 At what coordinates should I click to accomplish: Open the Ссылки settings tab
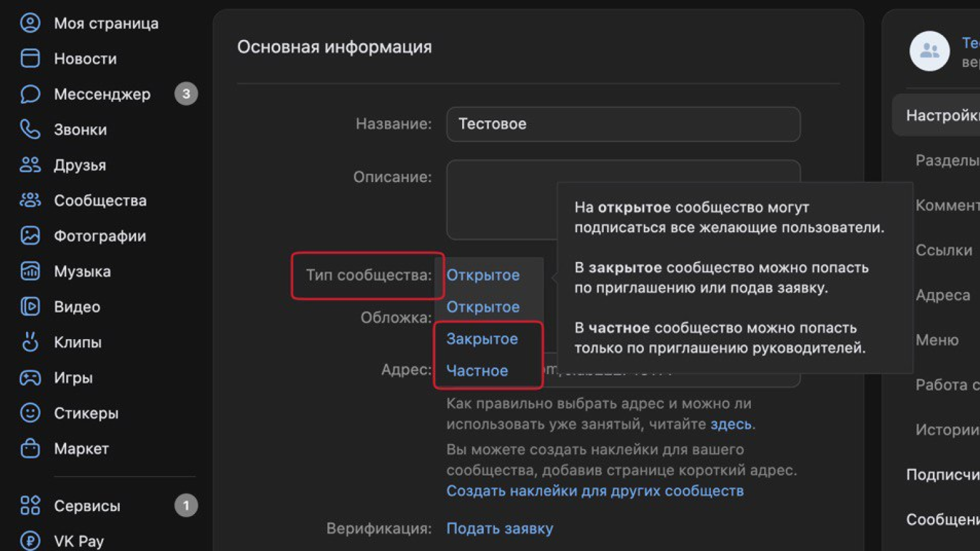tap(944, 251)
